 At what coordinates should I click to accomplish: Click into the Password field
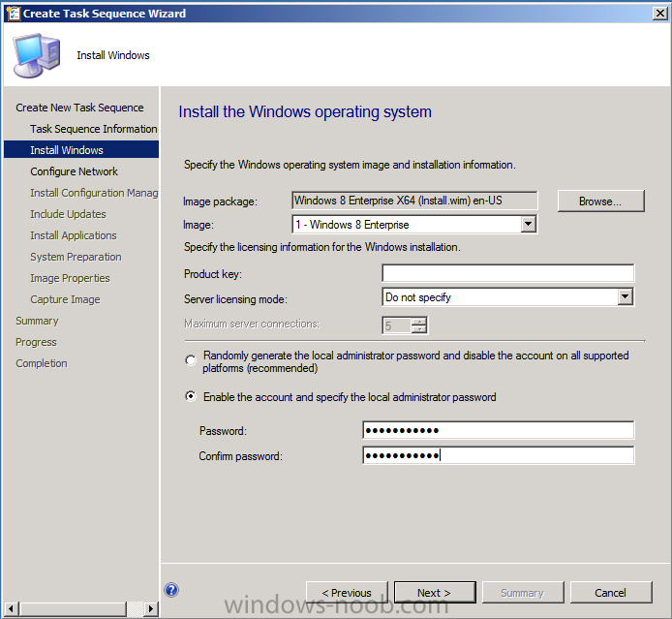(498, 430)
